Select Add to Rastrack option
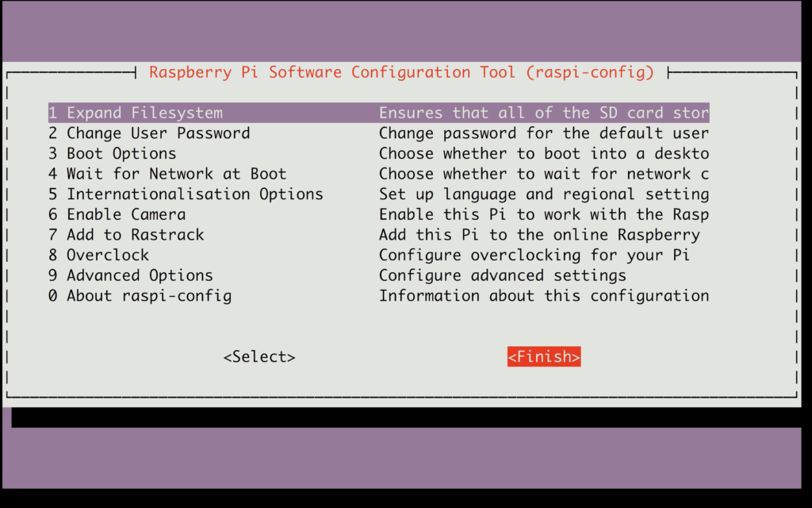The width and height of the screenshot is (812, 508). point(136,234)
